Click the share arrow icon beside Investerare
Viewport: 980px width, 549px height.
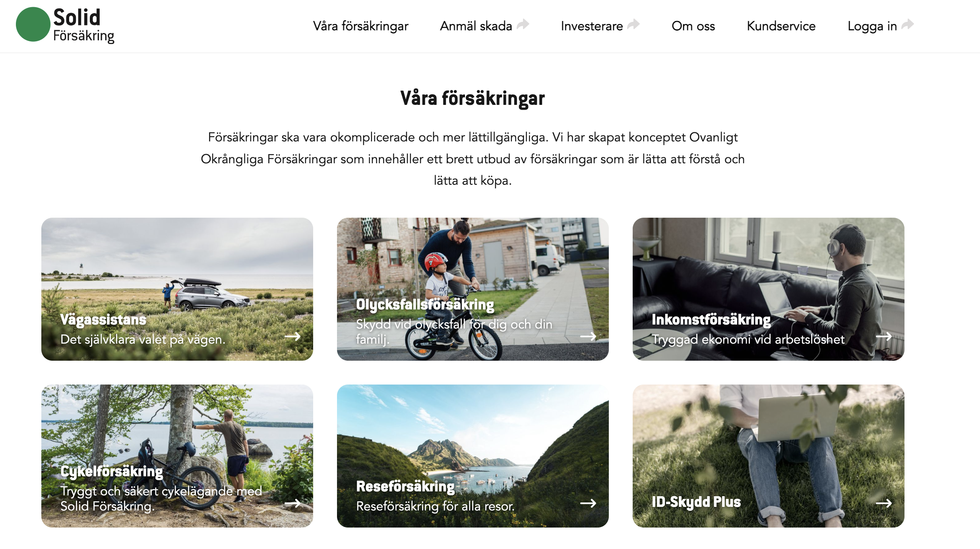coord(633,24)
